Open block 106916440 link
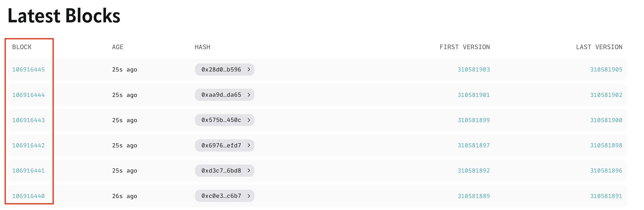 point(28,196)
